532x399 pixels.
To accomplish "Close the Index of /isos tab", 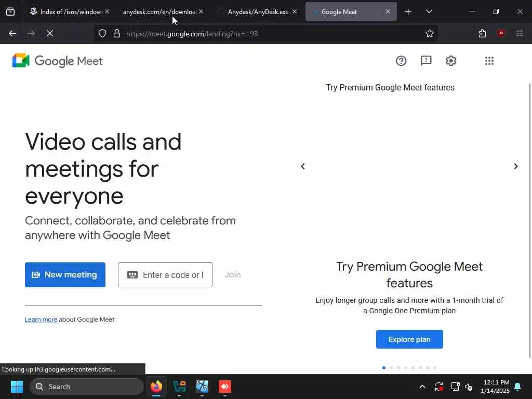I will tap(107, 11).
